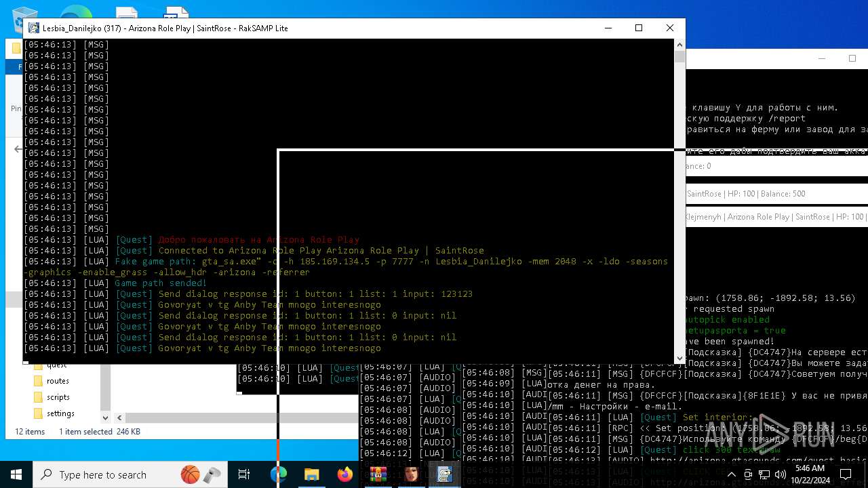This screenshot has width=868, height=488.
Task: Click Explorer horizontal scroll-left arrow
Action: 119,418
